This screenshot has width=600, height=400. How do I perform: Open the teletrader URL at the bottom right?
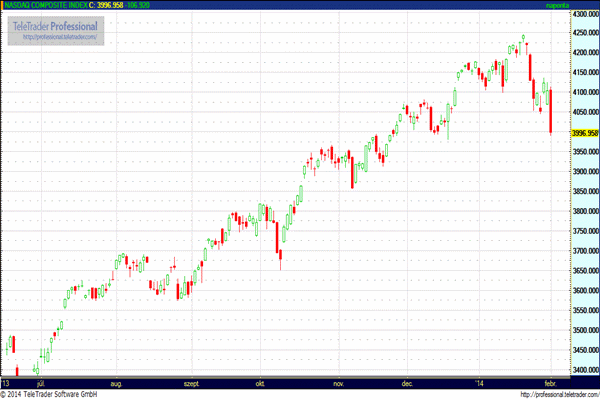[560, 394]
